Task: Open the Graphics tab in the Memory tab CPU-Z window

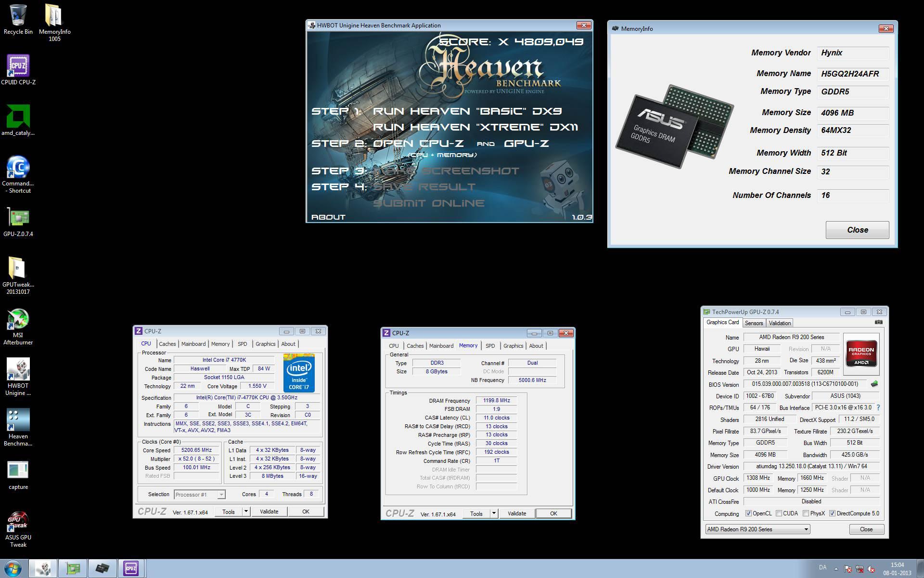Action: point(513,346)
